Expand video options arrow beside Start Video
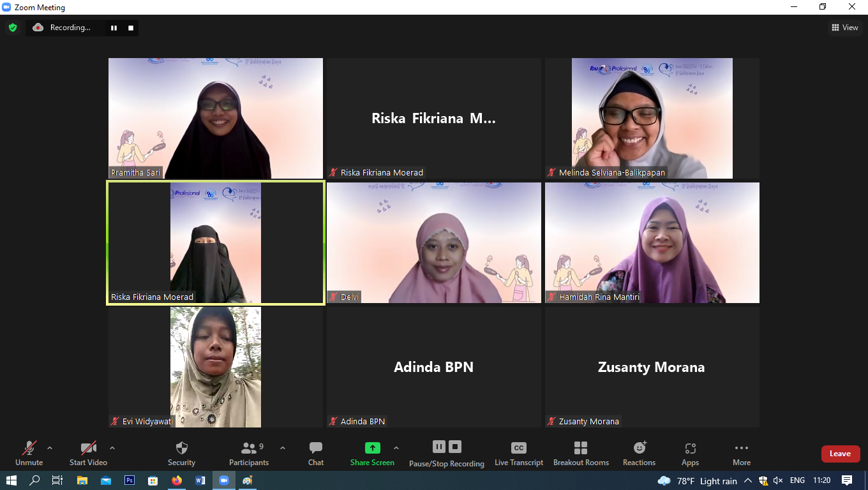This screenshot has width=868, height=490. click(112, 448)
